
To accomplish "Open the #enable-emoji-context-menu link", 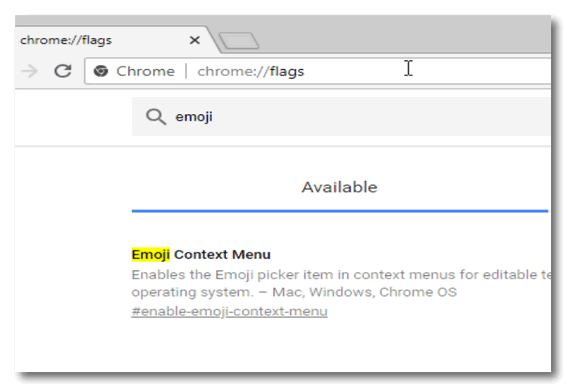I will tap(229, 311).
